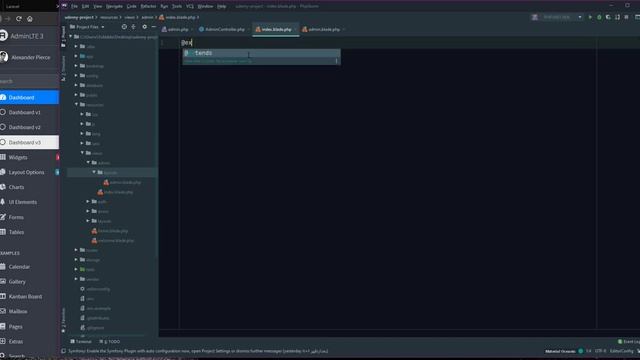This screenshot has height=360, width=640.
Task: Click the .editorconfig gear file icon
Action: click(x=82, y=289)
